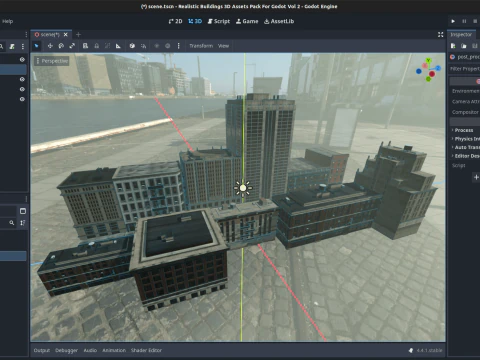Open the Animation bottom panel
Screen dimensions: 480x360
tap(114, 350)
